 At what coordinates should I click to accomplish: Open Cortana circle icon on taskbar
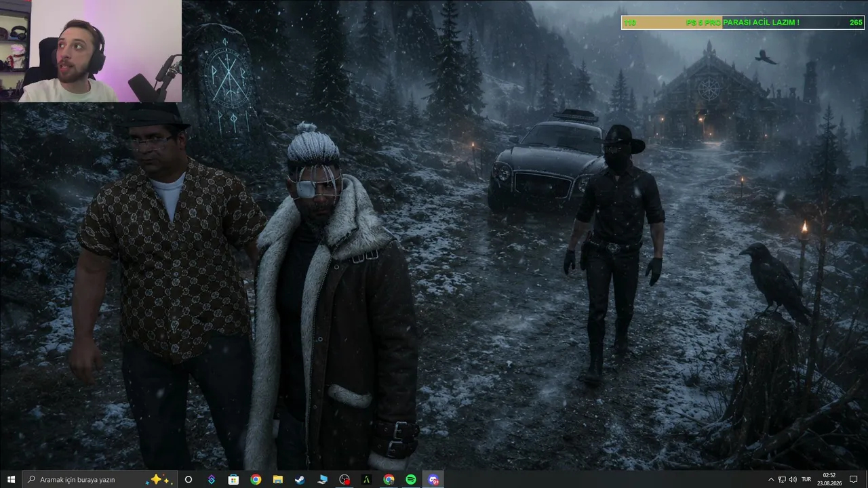tap(189, 479)
